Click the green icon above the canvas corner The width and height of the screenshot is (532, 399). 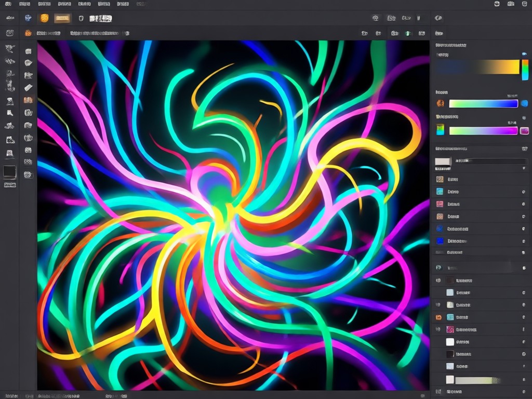[x=408, y=33]
